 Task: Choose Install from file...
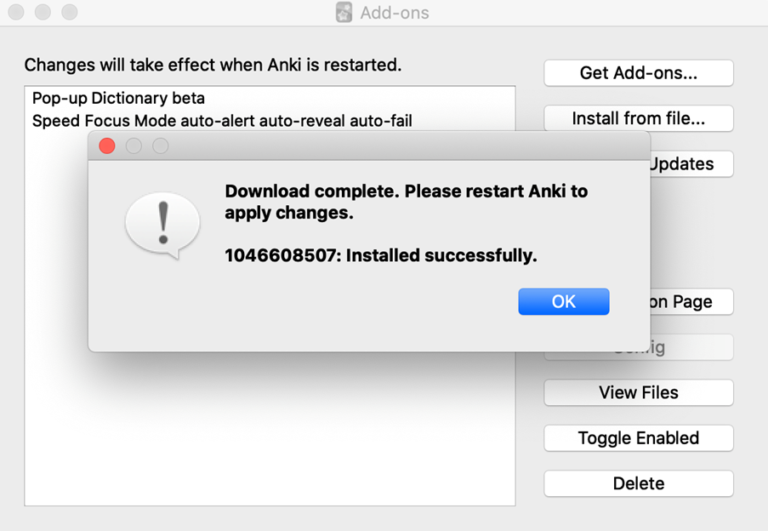(x=639, y=119)
